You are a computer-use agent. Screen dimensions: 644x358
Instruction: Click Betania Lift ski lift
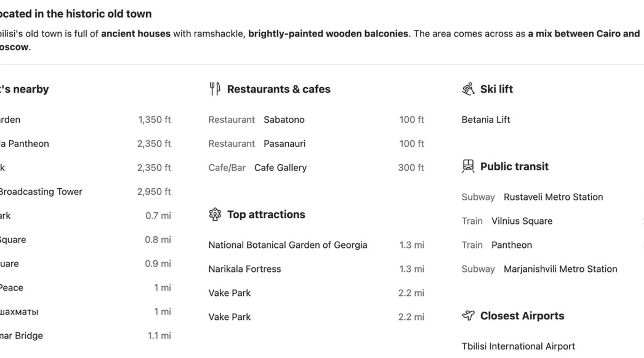tap(486, 120)
